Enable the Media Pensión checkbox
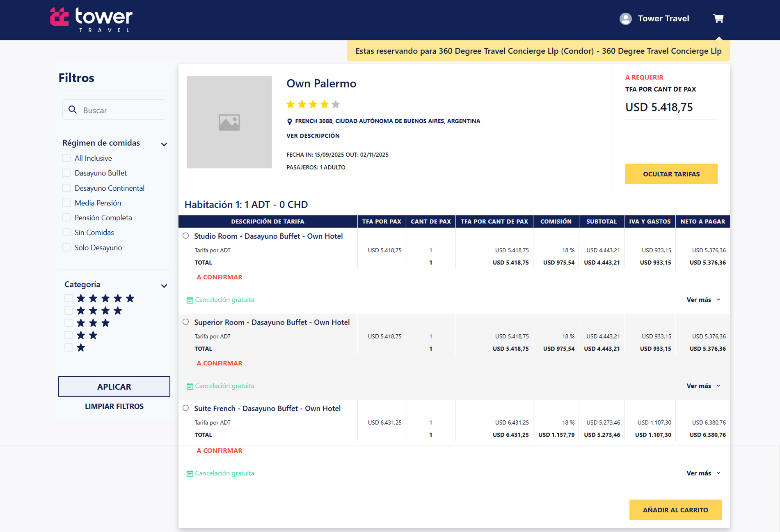The height and width of the screenshot is (532, 780). coord(66,203)
